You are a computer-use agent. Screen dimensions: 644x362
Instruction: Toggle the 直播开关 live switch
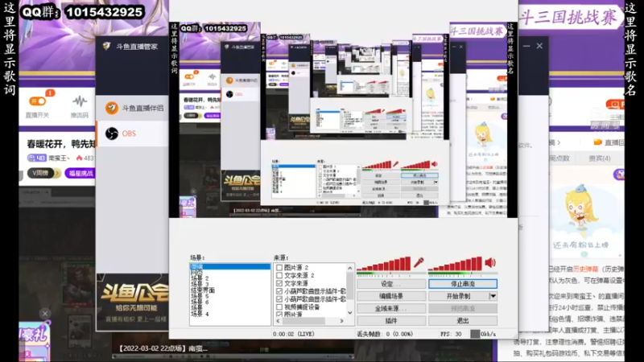(x=37, y=101)
